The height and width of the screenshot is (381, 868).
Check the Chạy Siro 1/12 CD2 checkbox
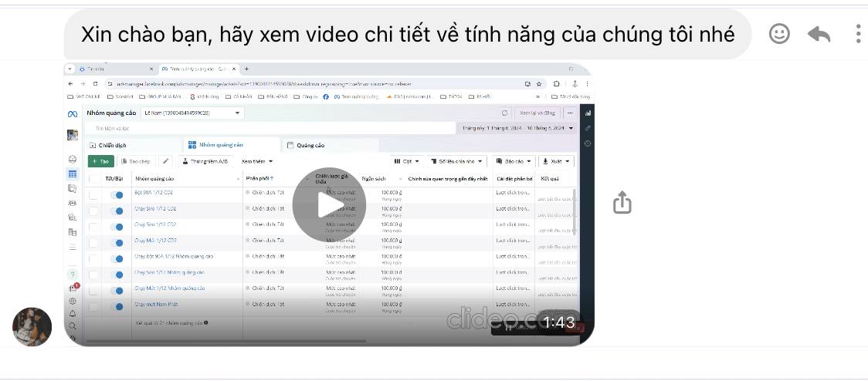93,209
